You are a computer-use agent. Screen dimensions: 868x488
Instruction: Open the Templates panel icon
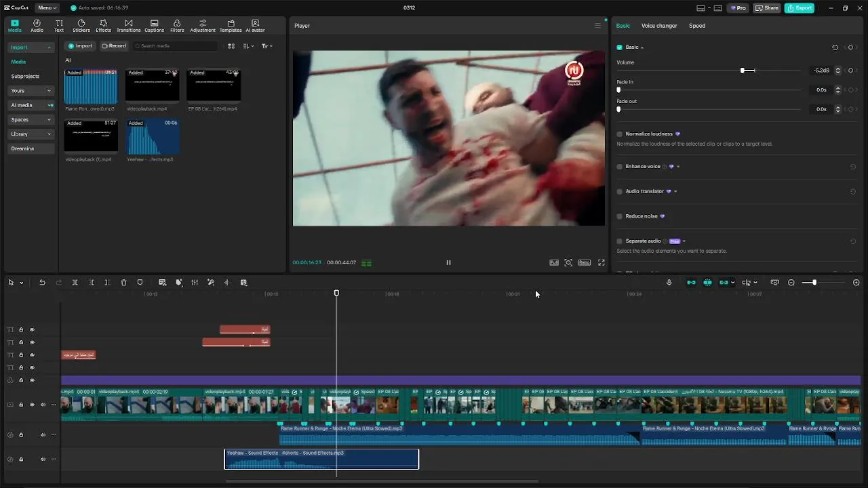click(x=231, y=26)
